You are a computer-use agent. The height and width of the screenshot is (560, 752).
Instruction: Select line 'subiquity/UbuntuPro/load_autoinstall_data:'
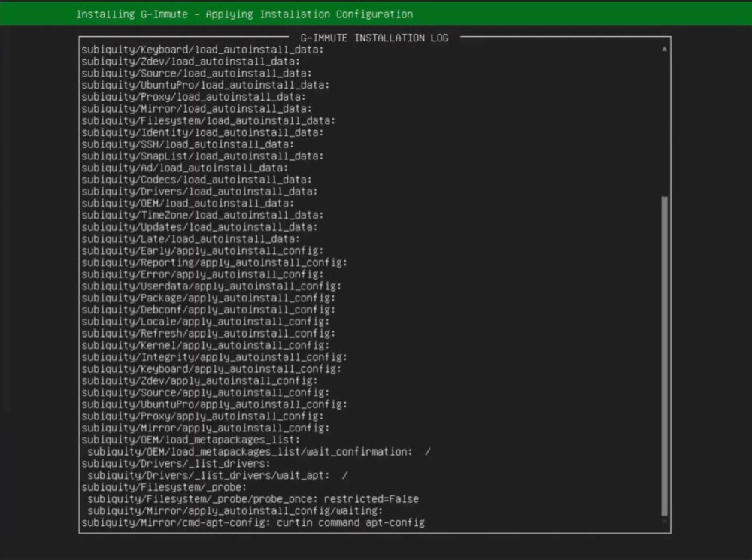pos(205,86)
